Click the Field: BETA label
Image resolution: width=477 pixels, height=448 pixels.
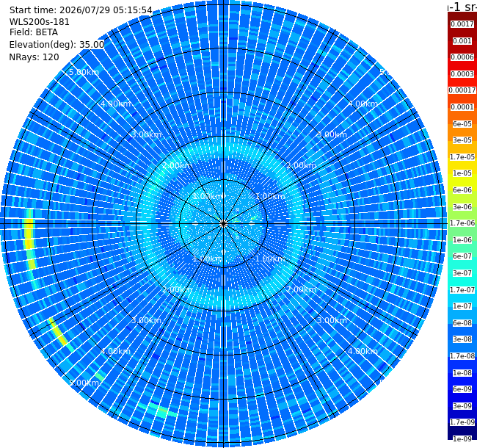[34, 32]
